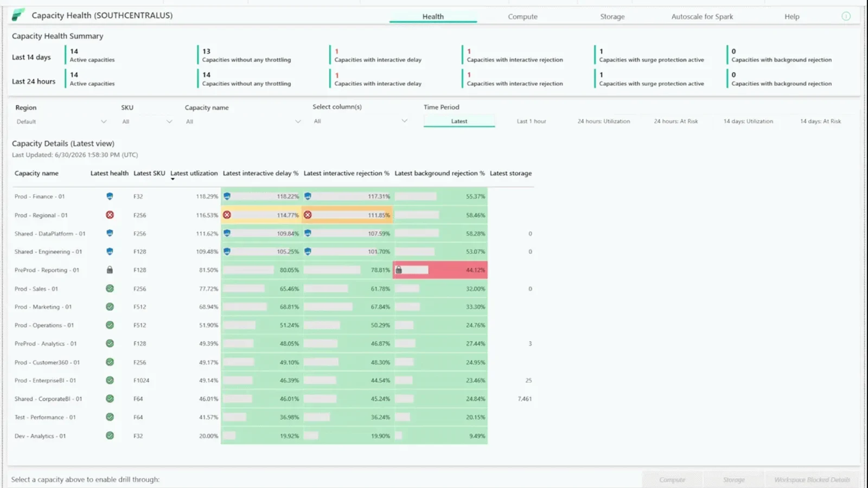Open the Autoscale for Spark tab

[x=702, y=17]
